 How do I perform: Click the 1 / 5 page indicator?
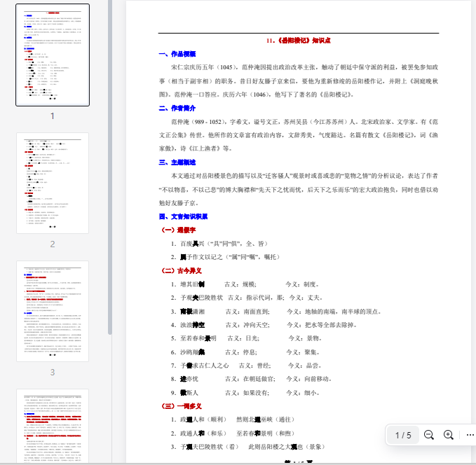click(403, 435)
